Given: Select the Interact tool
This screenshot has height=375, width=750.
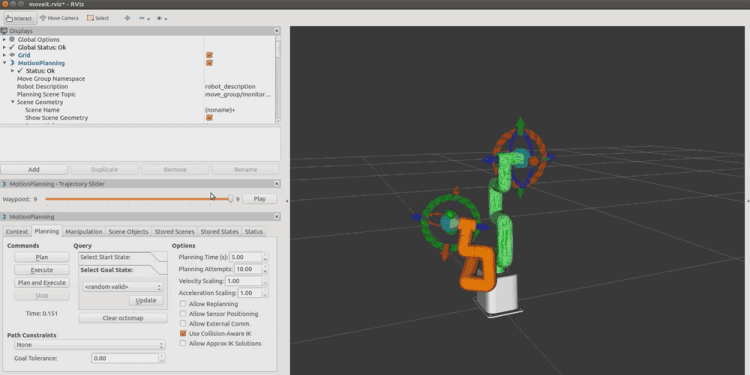Looking at the screenshot, I should pyautogui.click(x=20, y=18).
